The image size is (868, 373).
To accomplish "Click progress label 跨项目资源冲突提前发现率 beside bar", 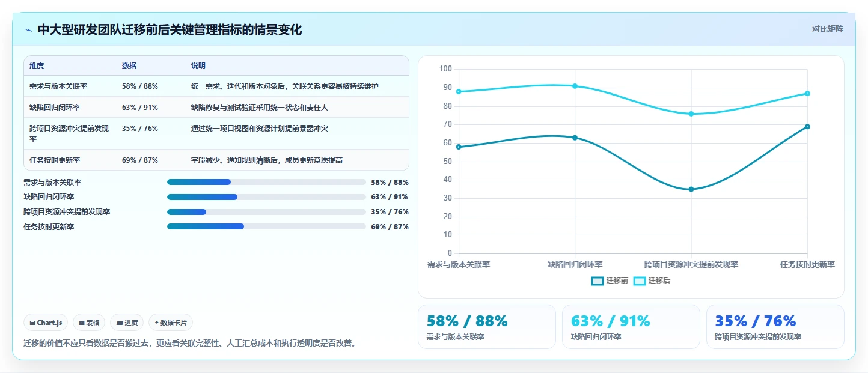I will coord(67,212).
